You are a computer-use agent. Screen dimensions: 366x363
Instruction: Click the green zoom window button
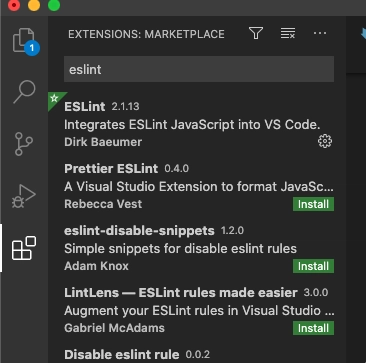(x=54, y=5)
